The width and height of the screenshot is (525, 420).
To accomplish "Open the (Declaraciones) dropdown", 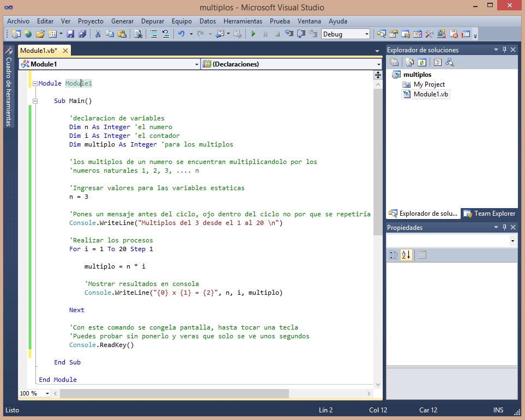I will pyautogui.click(x=377, y=64).
